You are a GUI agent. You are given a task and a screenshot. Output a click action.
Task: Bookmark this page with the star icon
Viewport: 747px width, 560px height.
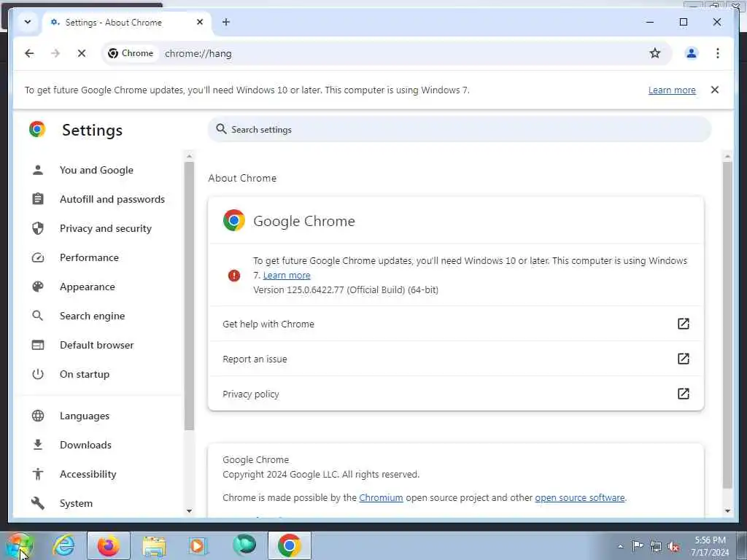[x=655, y=53]
